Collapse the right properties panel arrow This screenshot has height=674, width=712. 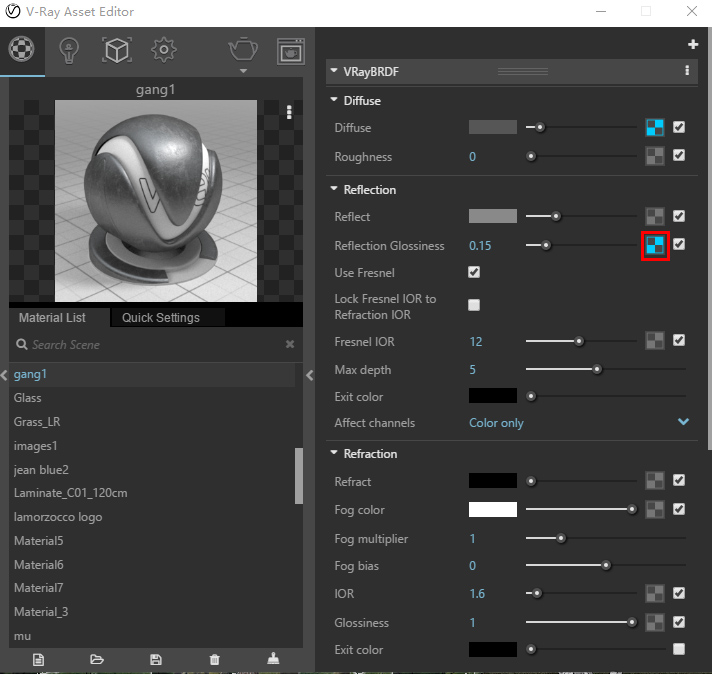(310, 376)
